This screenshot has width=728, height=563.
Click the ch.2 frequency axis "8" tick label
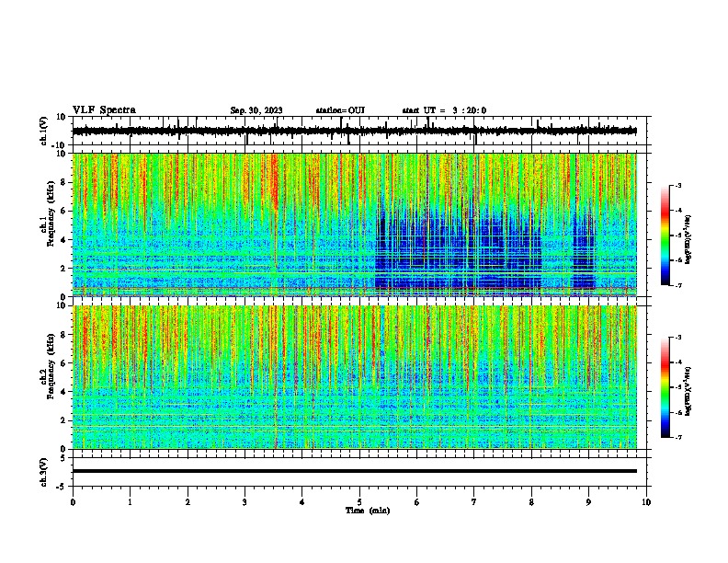point(64,335)
